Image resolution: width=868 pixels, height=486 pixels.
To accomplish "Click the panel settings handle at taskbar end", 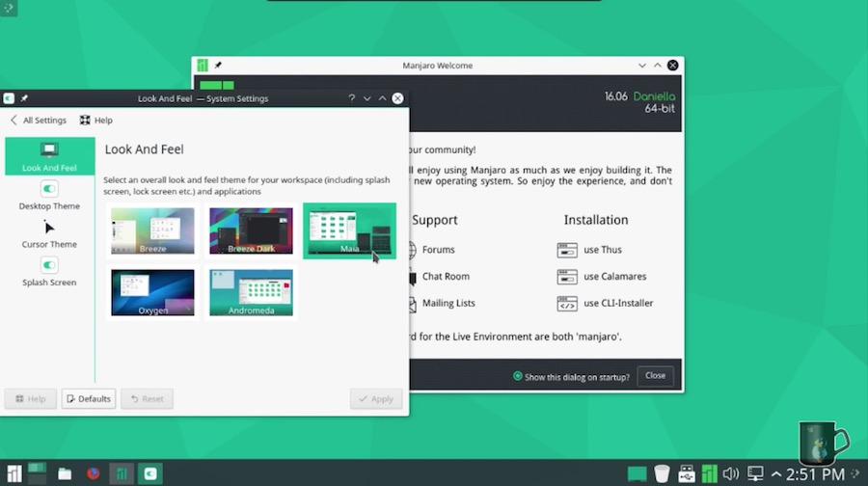I will pos(855,473).
